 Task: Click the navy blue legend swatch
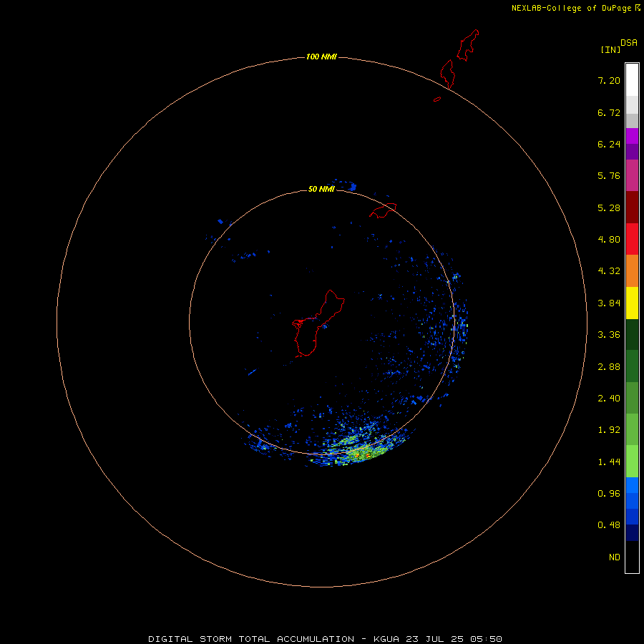coord(632,532)
